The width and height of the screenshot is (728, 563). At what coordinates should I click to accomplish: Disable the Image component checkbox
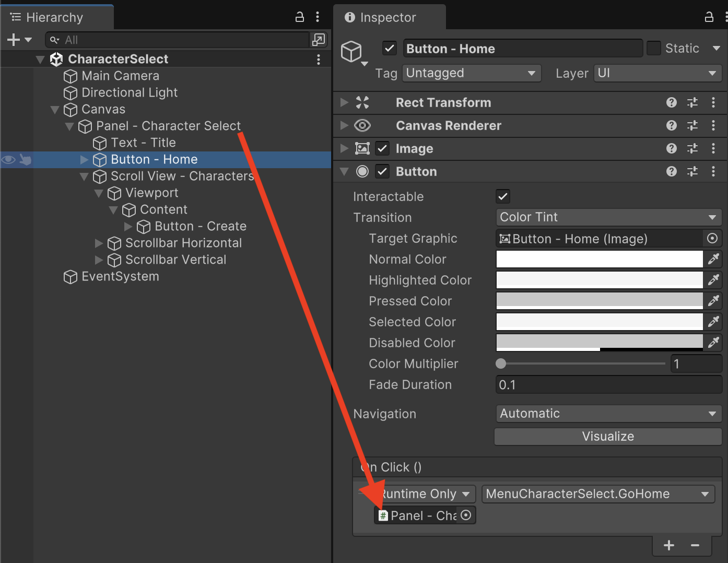(383, 149)
